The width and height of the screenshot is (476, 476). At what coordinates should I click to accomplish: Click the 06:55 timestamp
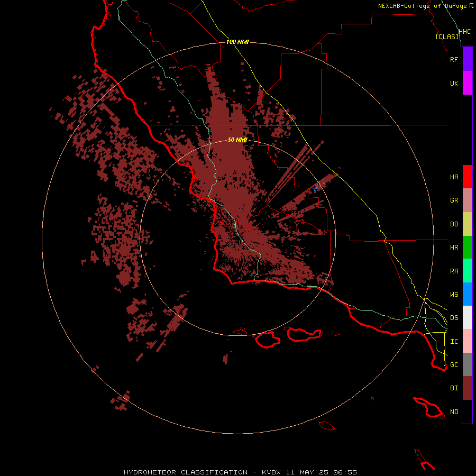point(345,472)
